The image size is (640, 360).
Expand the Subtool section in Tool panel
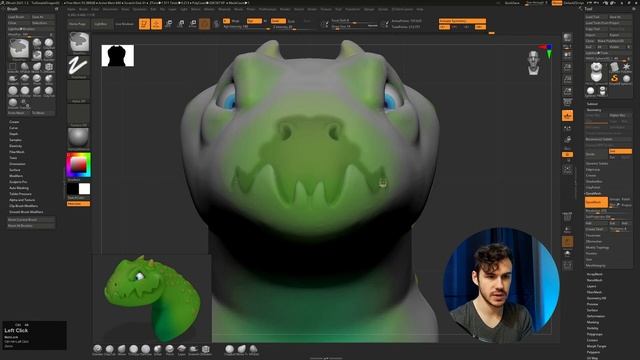pyautogui.click(x=592, y=104)
